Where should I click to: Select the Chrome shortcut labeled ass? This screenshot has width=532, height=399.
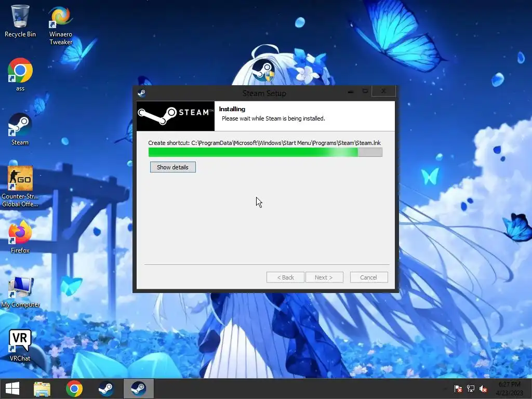click(20, 75)
